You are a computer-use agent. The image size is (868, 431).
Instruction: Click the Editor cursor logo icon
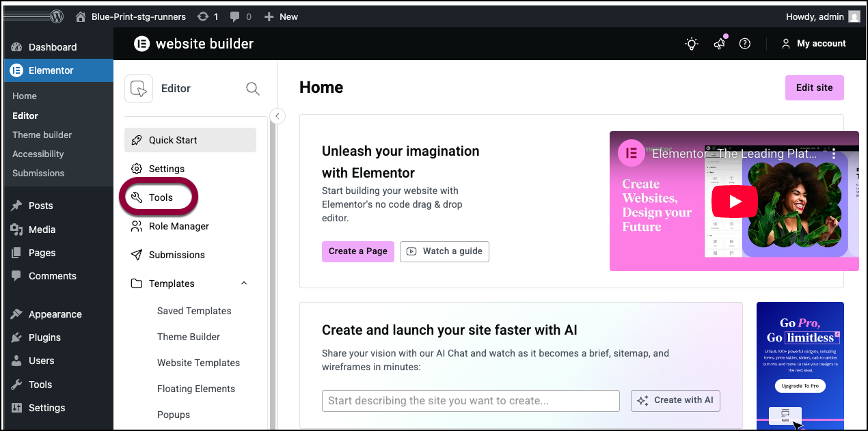coord(139,88)
